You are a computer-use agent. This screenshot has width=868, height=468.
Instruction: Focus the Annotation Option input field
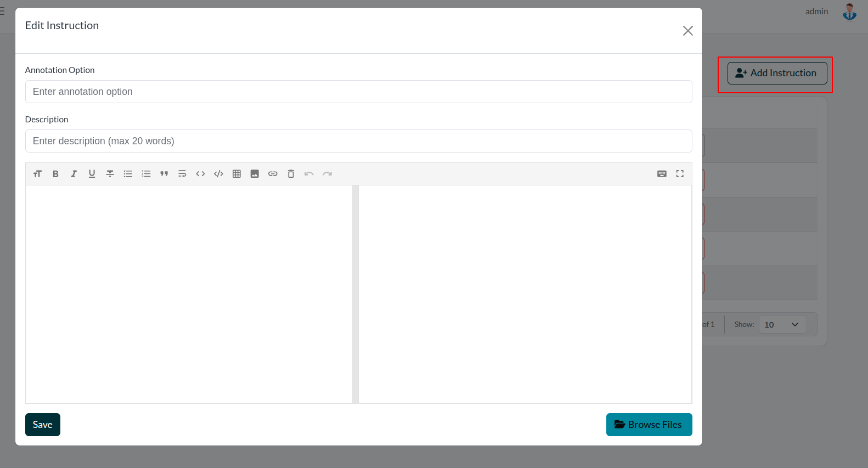tap(358, 92)
